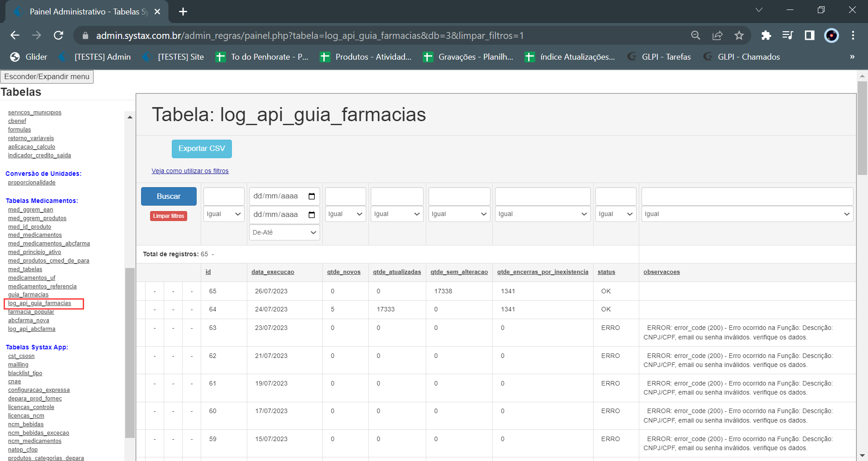Share this page via the share icon
This screenshot has height=461, width=868.
point(717,35)
